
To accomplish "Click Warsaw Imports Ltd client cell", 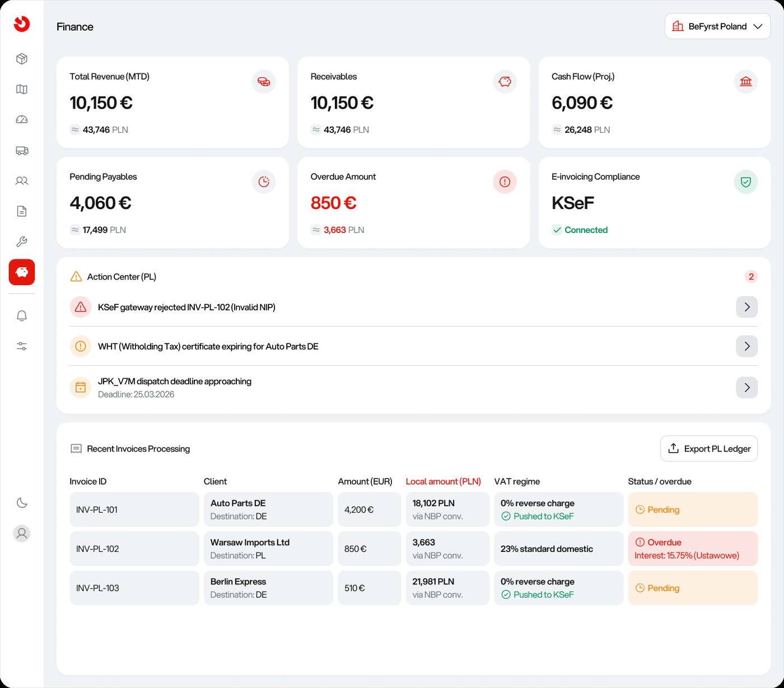I will point(268,549).
